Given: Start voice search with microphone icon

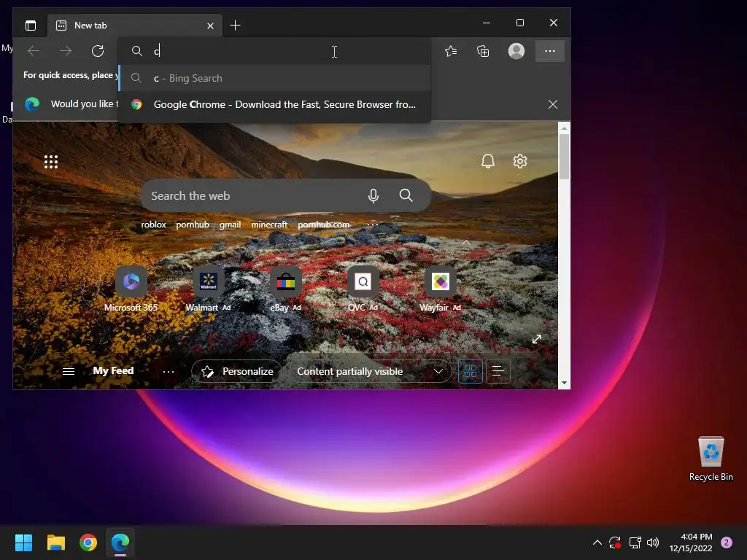Looking at the screenshot, I should tap(373, 195).
